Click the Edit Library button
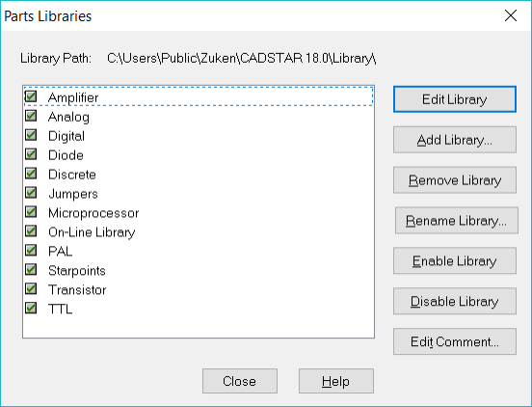 (x=455, y=99)
